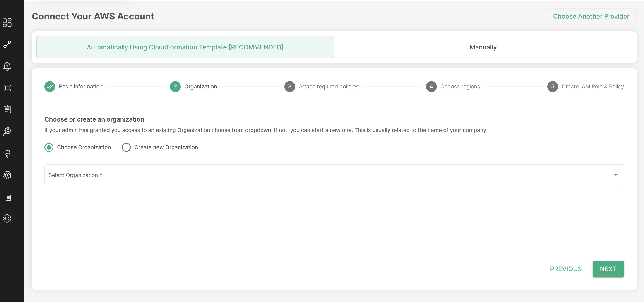Click the Basic information step label

pyautogui.click(x=81, y=86)
